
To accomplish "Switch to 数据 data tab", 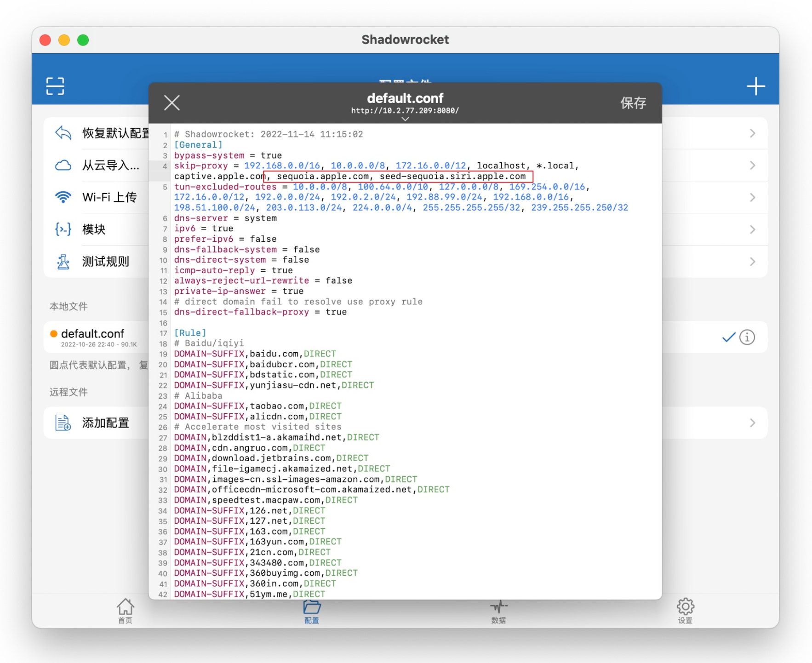I will 498,611.
